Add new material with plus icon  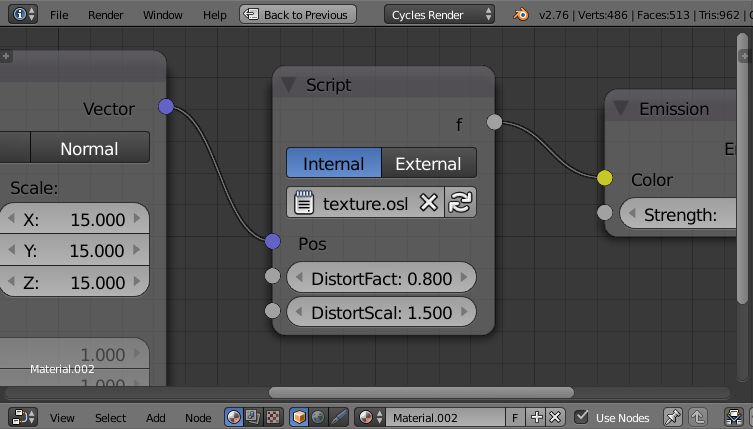pos(536,417)
